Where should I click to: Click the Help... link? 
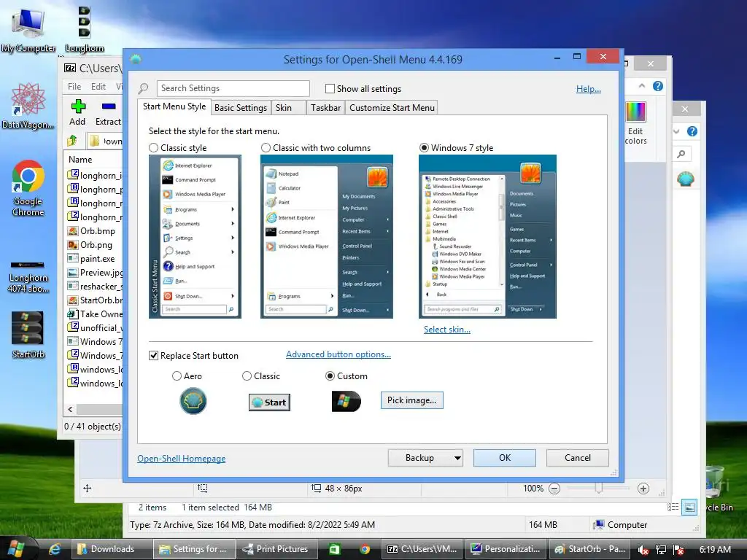(x=589, y=88)
